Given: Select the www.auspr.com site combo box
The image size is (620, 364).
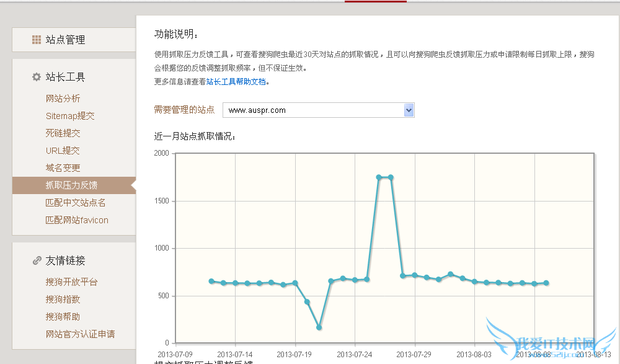Looking at the screenshot, I should click(313, 110).
